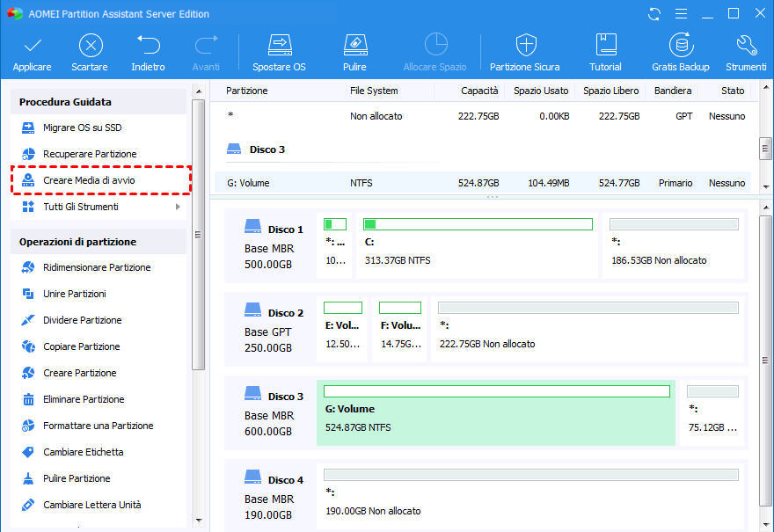The width and height of the screenshot is (774, 532).
Task: Select the Pulire toolbar icon
Action: (x=354, y=51)
